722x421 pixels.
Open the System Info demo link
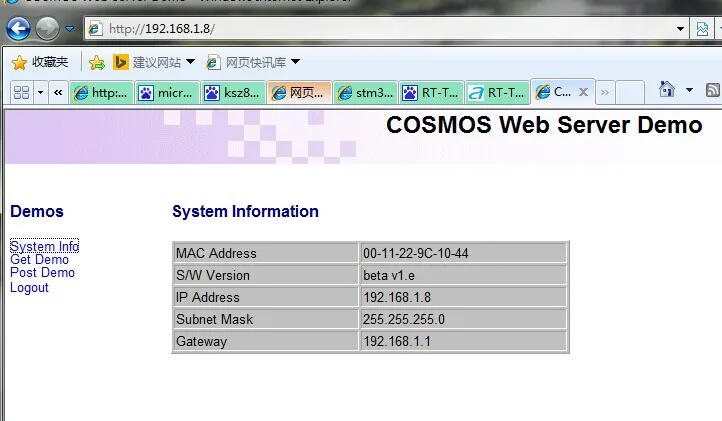pos(44,246)
